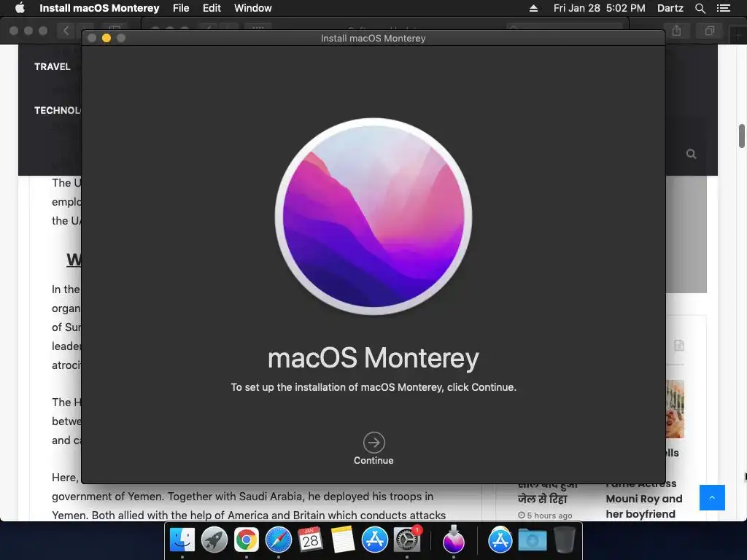
Task: Click the Continue label in the installer
Action: tap(373, 461)
